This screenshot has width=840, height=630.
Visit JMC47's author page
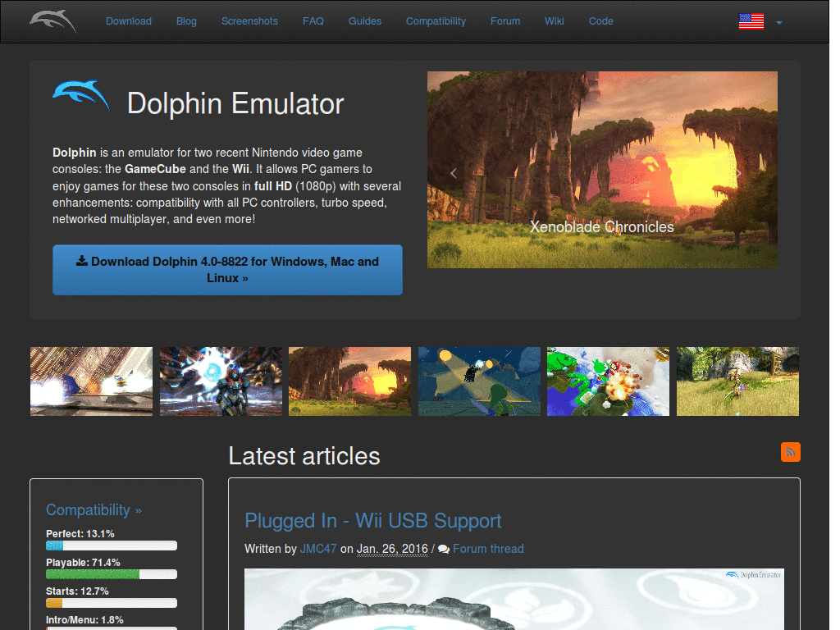[x=317, y=549]
